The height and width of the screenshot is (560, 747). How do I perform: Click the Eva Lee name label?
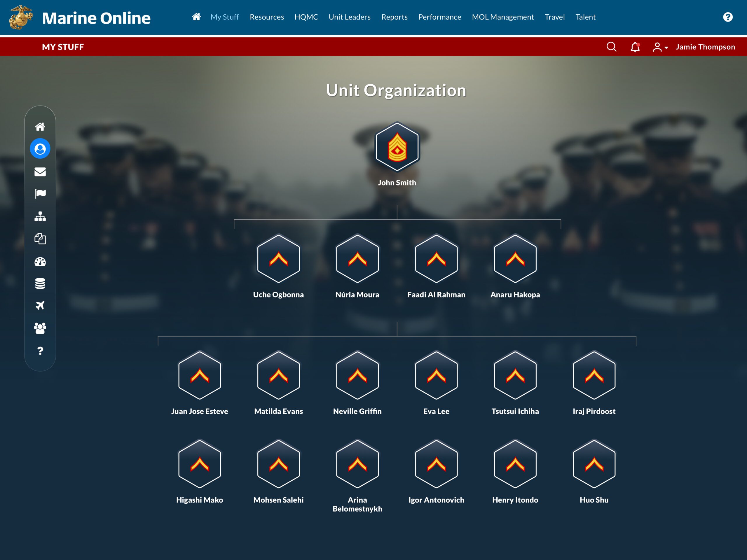coord(436,411)
